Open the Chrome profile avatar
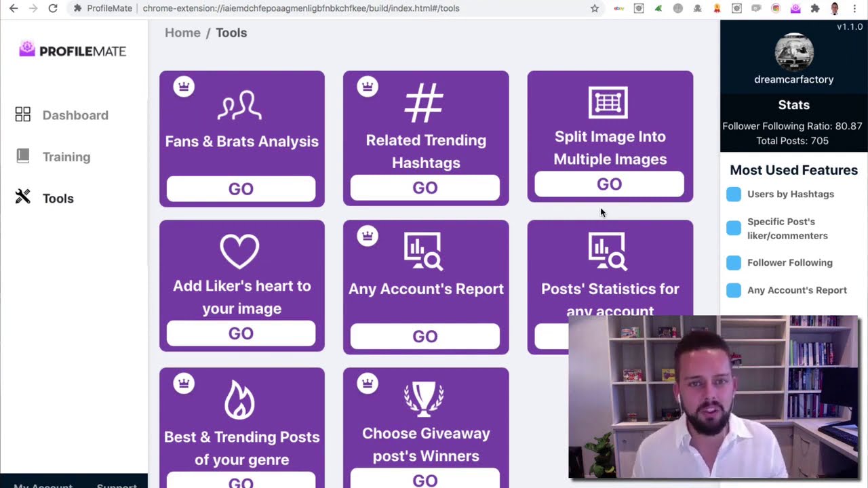Viewport: 868px width, 488px height. click(x=835, y=8)
